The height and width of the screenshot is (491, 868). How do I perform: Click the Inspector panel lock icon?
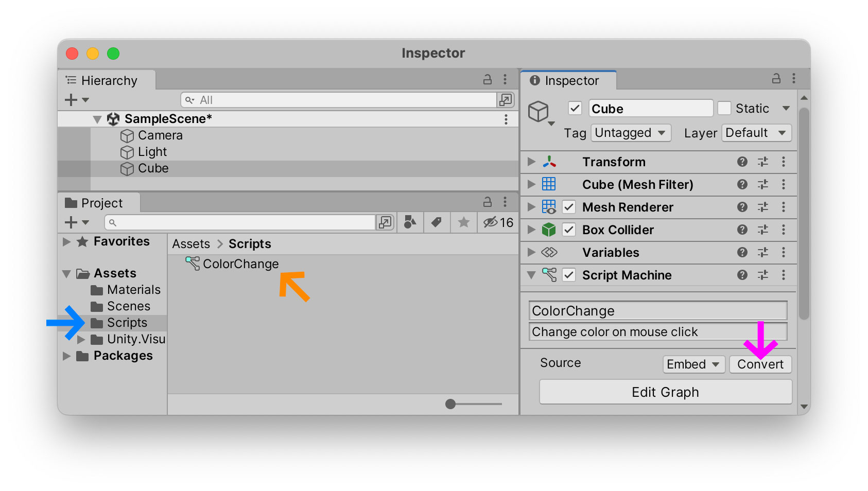pos(776,78)
